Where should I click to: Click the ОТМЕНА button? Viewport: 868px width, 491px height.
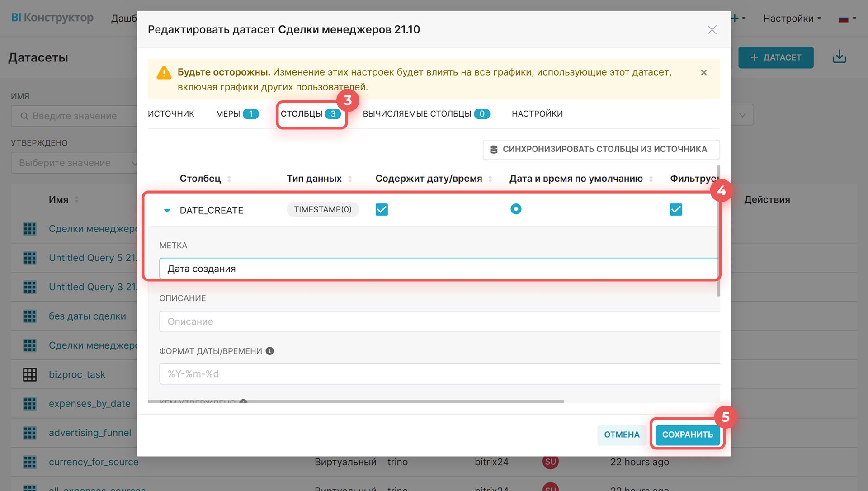coord(622,434)
